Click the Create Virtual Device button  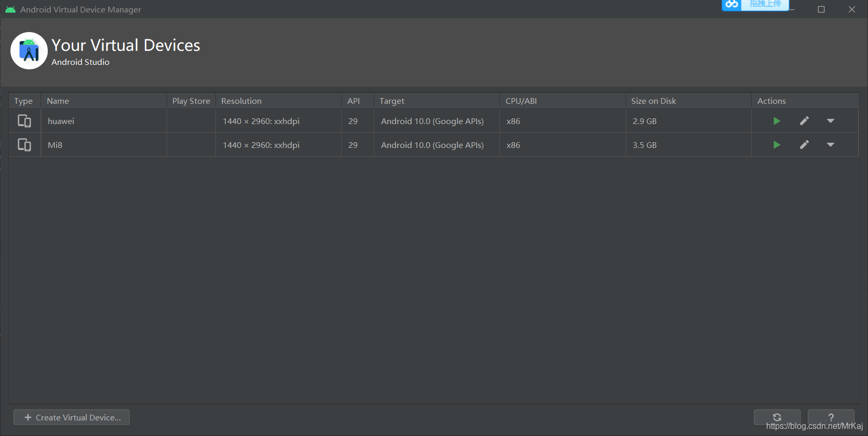coord(72,417)
